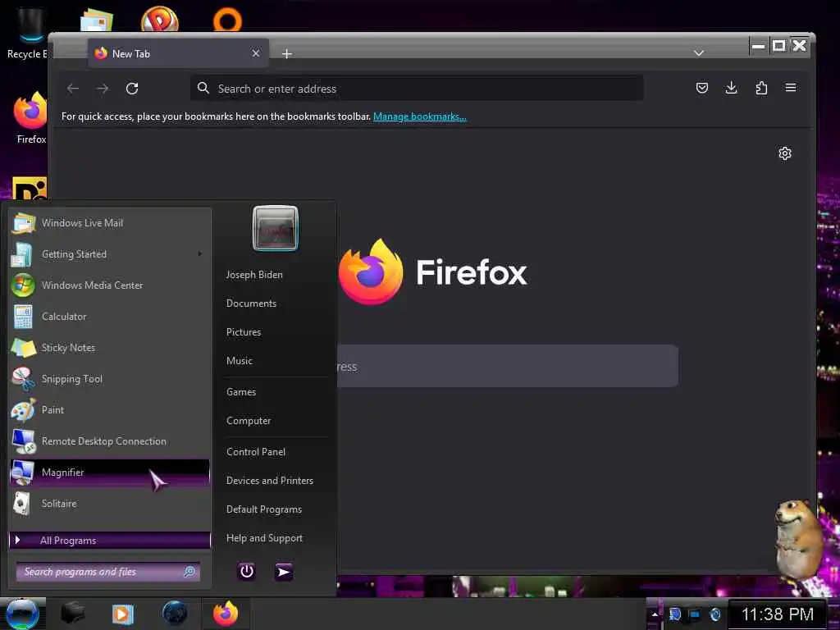Screen dimensions: 840x630
Task: Click the Firefox taskbar button
Action: [226, 614]
